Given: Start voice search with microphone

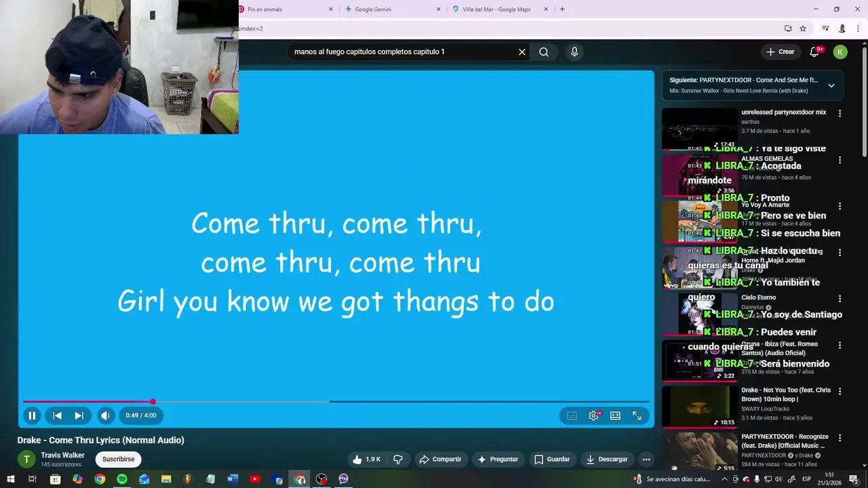Looking at the screenshot, I should (x=574, y=52).
